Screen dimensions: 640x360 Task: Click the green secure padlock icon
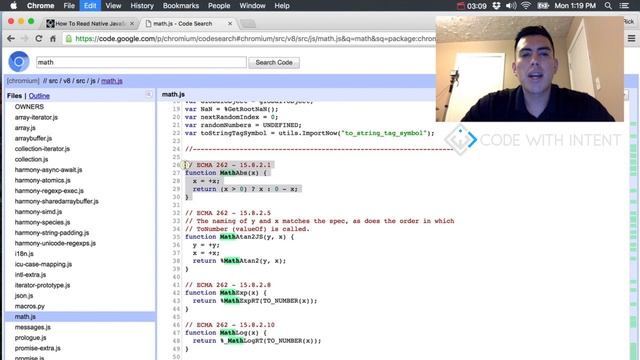coord(69,38)
